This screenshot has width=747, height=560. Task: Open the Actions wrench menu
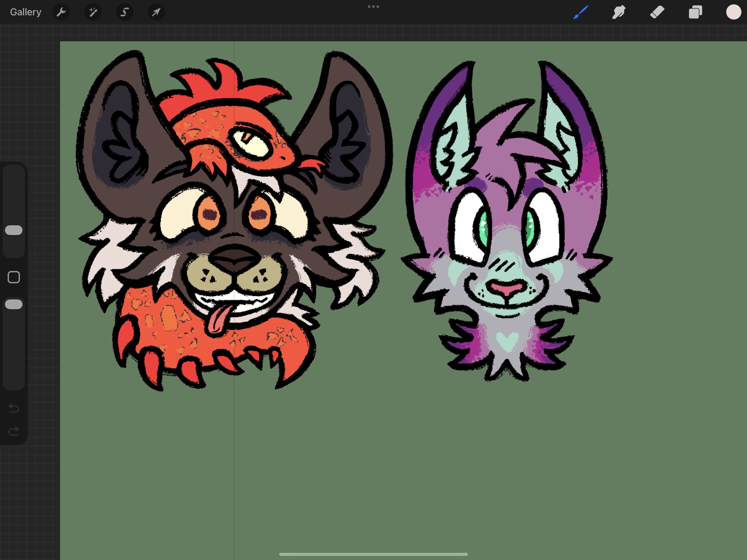coord(61,12)
